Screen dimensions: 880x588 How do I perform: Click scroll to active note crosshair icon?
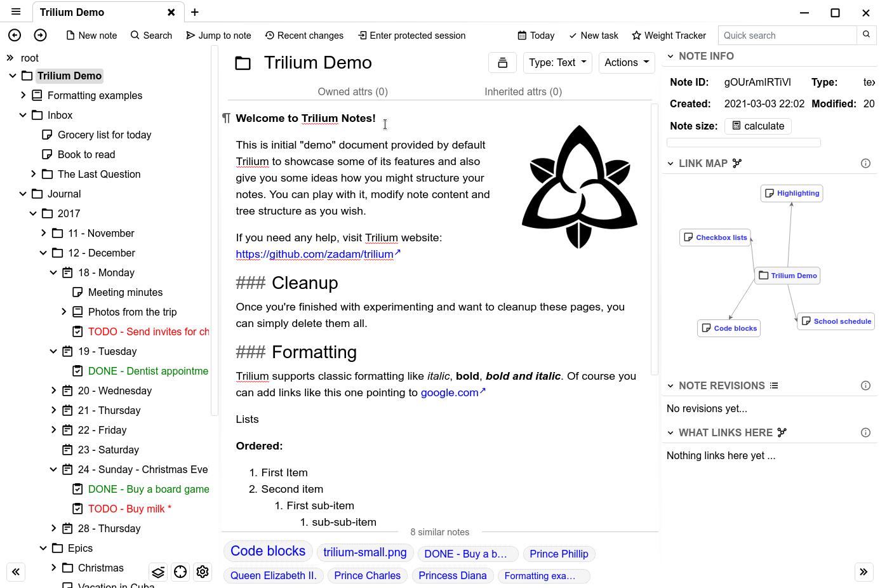[x=180, y=572]
